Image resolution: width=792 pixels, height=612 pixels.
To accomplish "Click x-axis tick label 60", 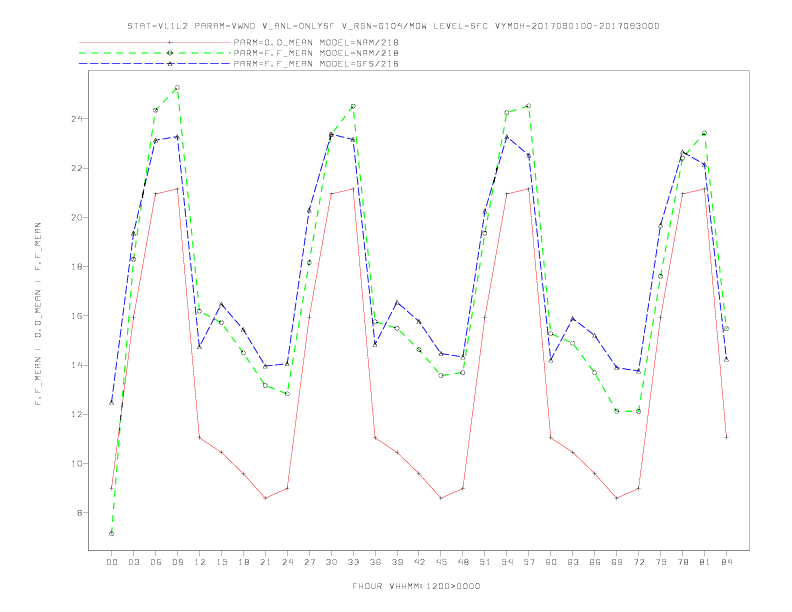I will [551, 562].
